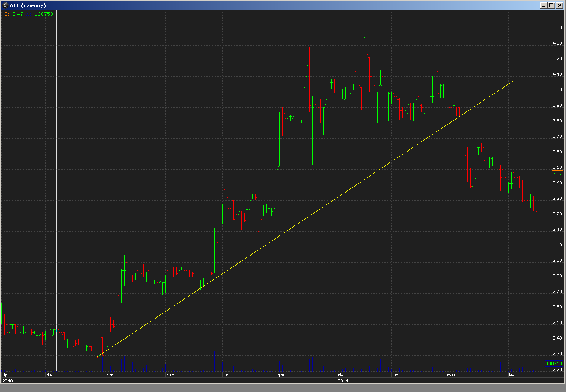Viewport: 566px width, 392px height.
Task: Click the 3.20 price axis label
Action: [557, 214]
